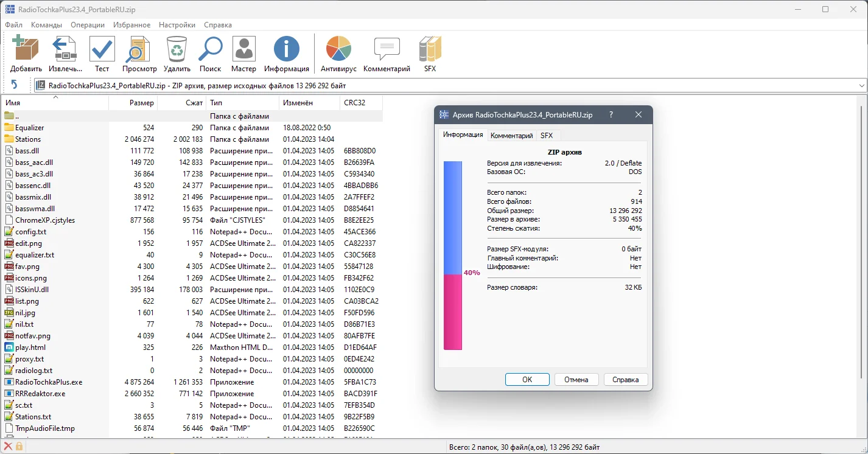This screenshot has height=454, width=868.
Task: Open the Просмотр (View) tool
Action: (x=139, y=50)
